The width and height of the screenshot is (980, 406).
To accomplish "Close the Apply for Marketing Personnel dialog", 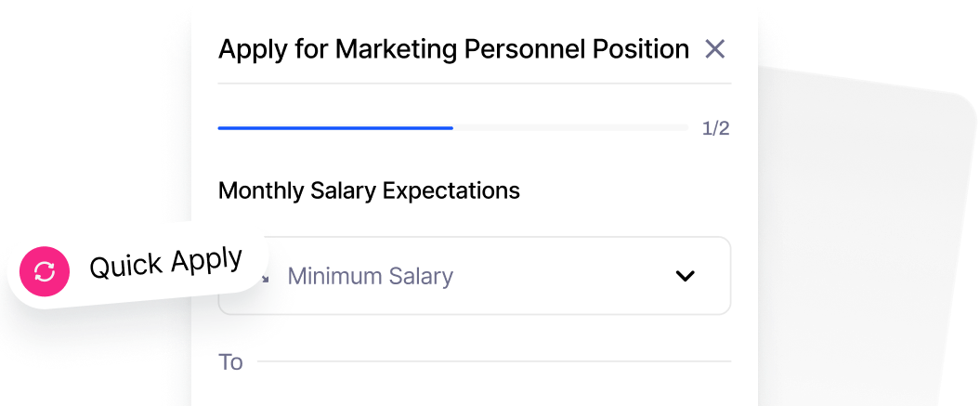I will [714, 49].
